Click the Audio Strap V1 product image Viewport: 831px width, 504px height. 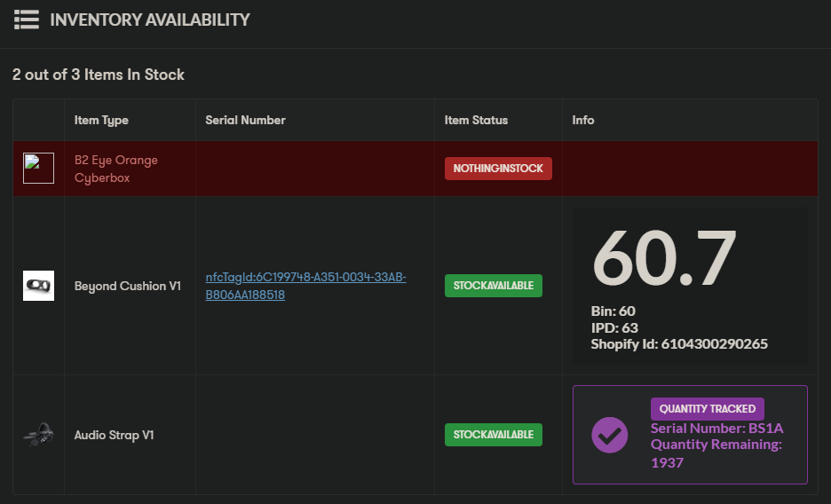click(x=39, y=435)
